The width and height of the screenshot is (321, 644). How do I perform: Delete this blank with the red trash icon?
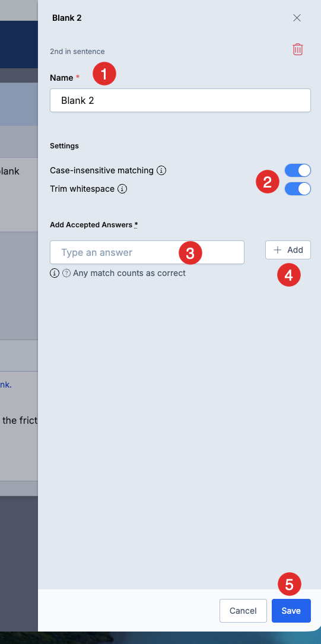298,49
